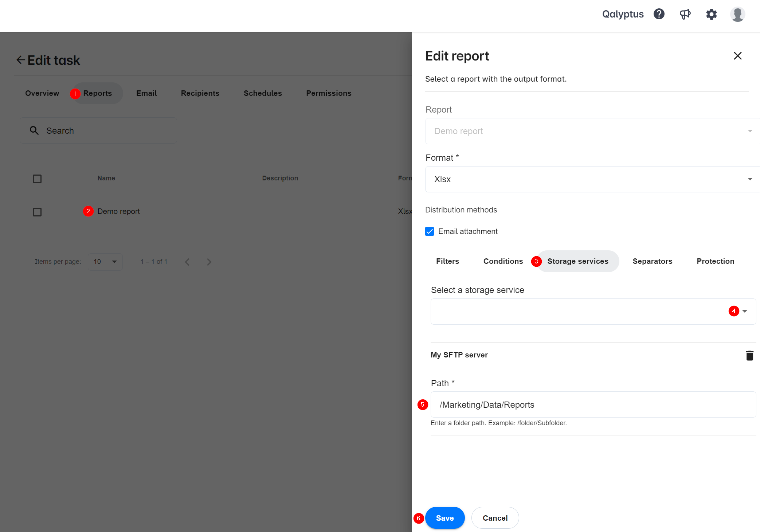Image resolution: width=760 pixels, height=532 pixels.
Task: Click the search magnifier icon
Action: tap(35, 130)
